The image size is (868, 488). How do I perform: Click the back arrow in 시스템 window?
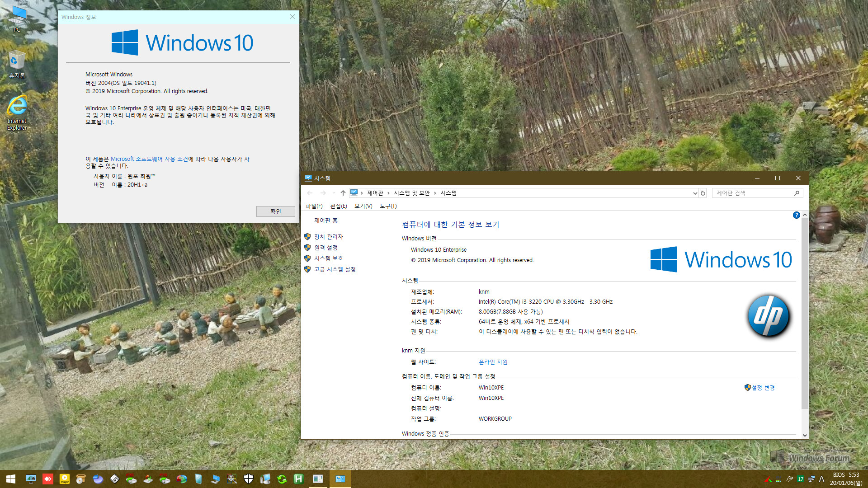310,193
